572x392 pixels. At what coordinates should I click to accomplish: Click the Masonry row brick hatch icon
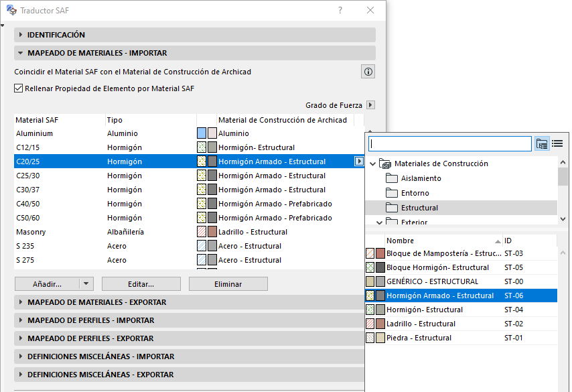click(x=202, y=232)
